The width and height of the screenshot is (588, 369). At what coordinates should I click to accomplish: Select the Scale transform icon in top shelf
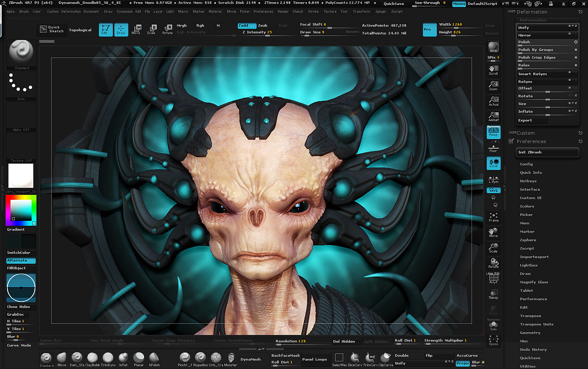pyautogui.click(x=151, y=29)
